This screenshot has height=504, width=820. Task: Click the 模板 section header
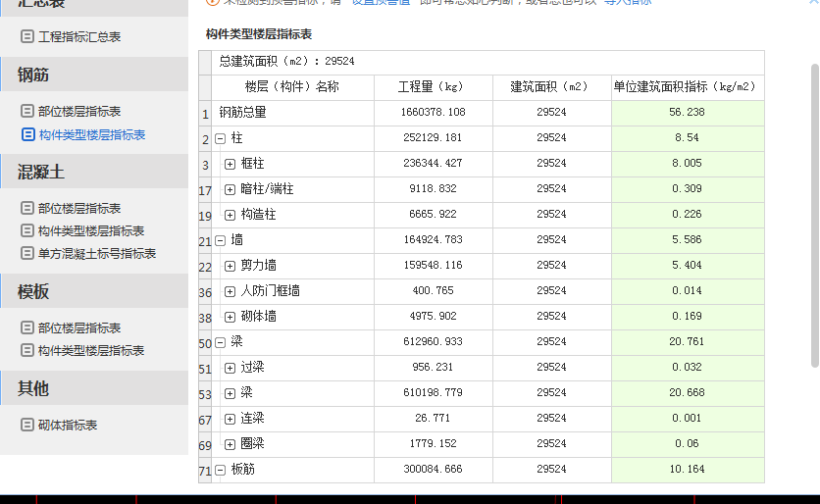[94, 290]
